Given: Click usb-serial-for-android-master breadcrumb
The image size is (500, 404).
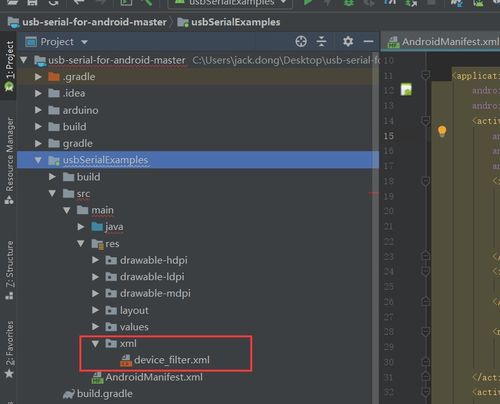Looking at the screenshot, I should [87, 22].
